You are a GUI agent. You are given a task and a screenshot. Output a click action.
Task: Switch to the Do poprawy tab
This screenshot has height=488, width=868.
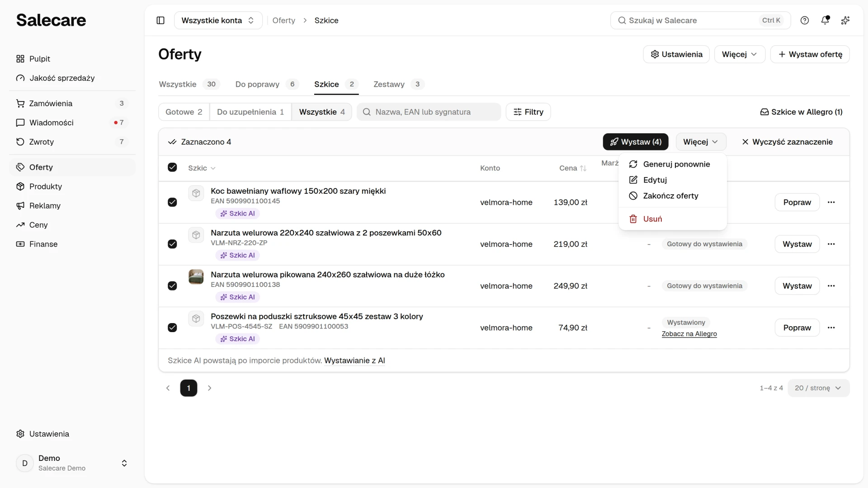click(x=266, y=84)
